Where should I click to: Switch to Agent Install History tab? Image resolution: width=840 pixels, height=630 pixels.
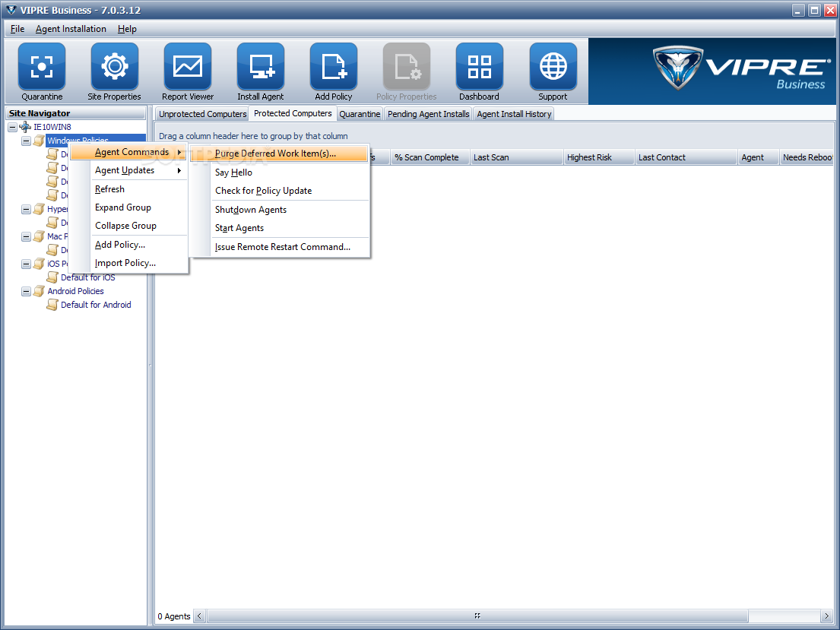coord(515,113)
